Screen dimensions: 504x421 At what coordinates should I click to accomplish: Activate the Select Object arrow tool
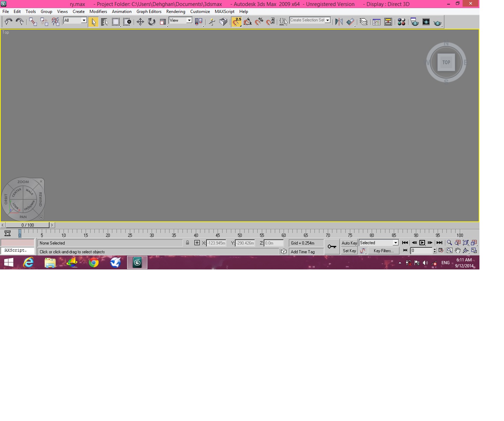pos(93,22)
